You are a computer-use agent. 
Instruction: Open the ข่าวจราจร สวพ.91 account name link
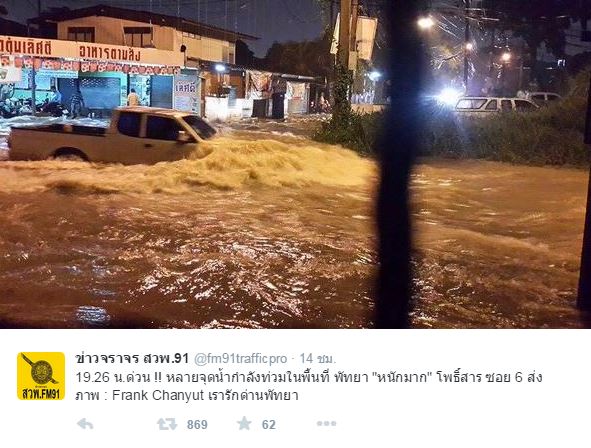132,358
